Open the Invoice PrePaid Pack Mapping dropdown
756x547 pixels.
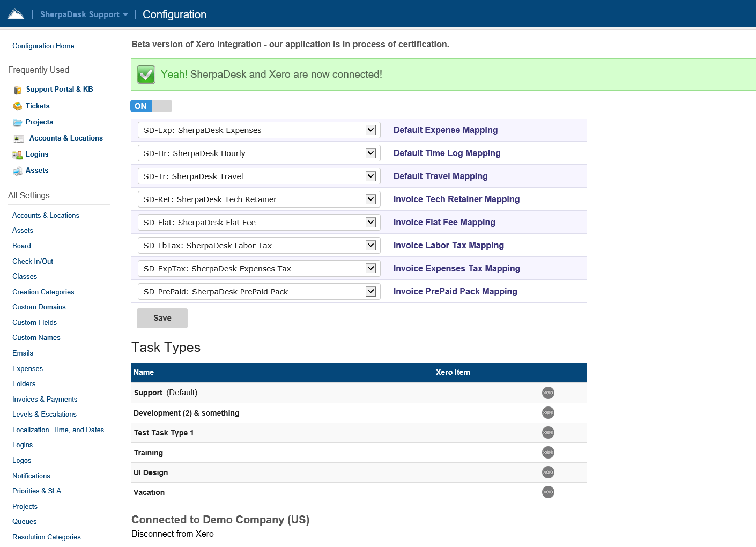pyautogui.click(x=259, y=292)
